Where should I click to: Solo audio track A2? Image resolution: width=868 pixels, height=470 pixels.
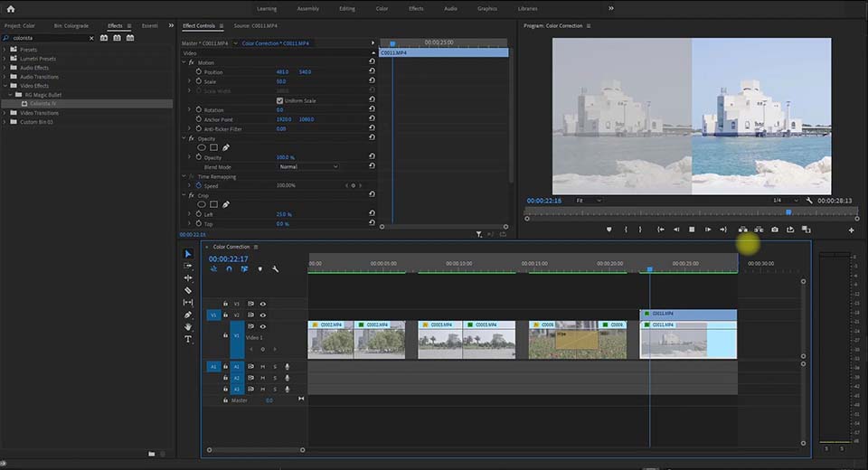pyautogui.click(x=275, y=378)
